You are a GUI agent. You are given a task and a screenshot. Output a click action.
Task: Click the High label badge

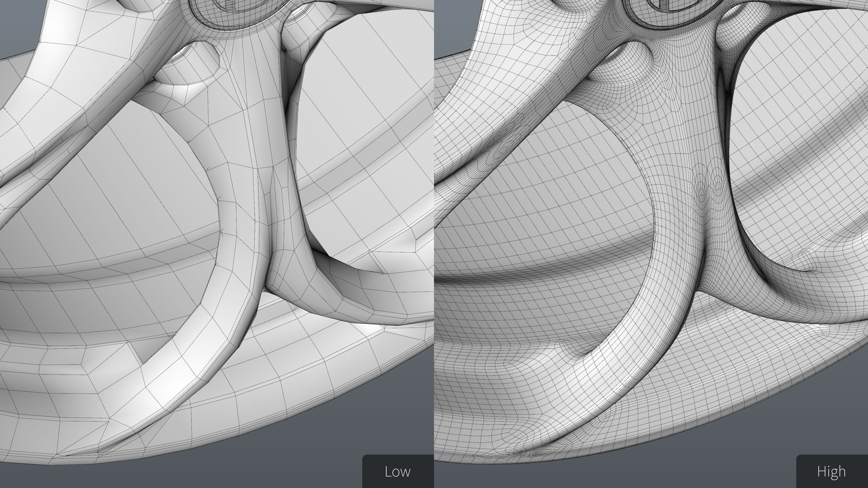coord(832,471)
